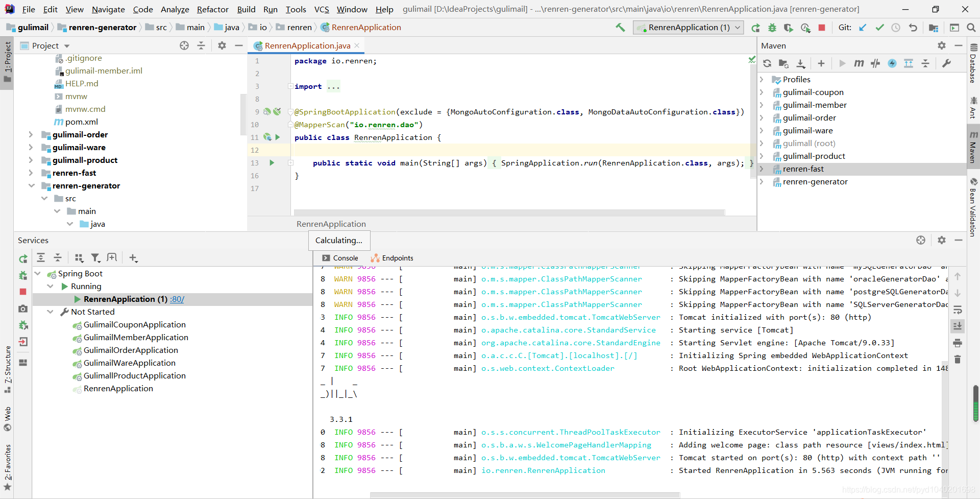Toggle the Database tool window

[973, 63]
